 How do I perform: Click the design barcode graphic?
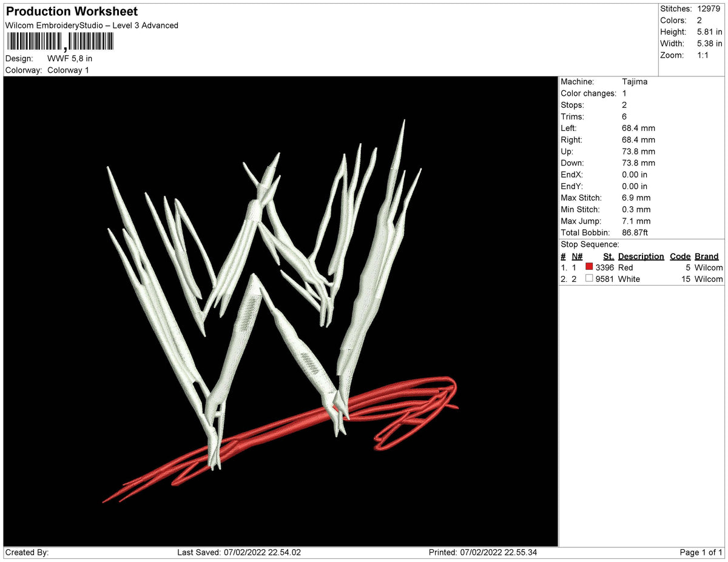point(59,42)
